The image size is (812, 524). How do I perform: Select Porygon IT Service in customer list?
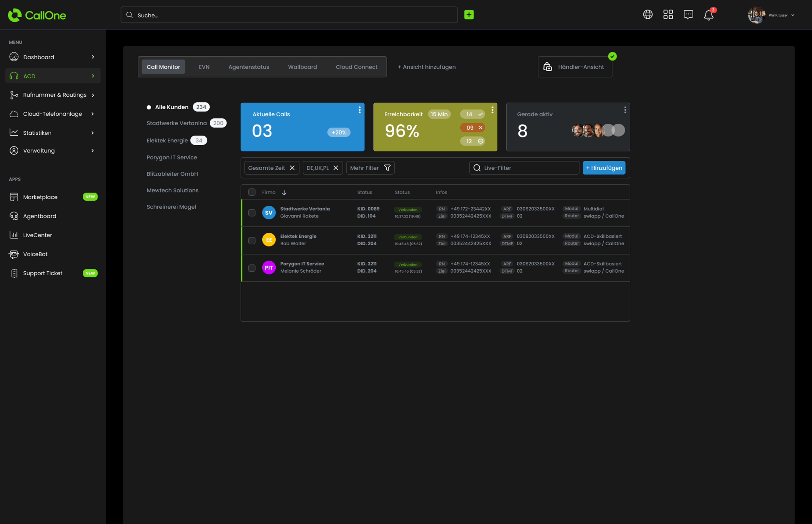[x=172, y=157]
